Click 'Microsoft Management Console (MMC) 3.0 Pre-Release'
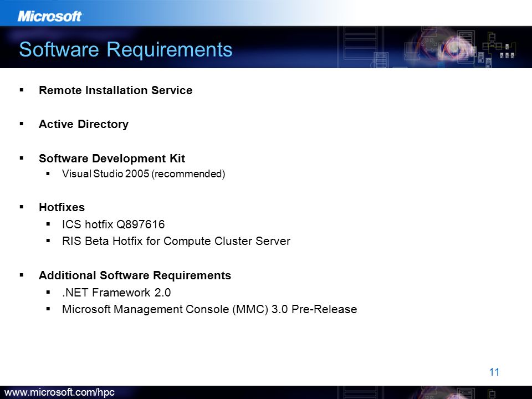 click(x=209, y=309)
